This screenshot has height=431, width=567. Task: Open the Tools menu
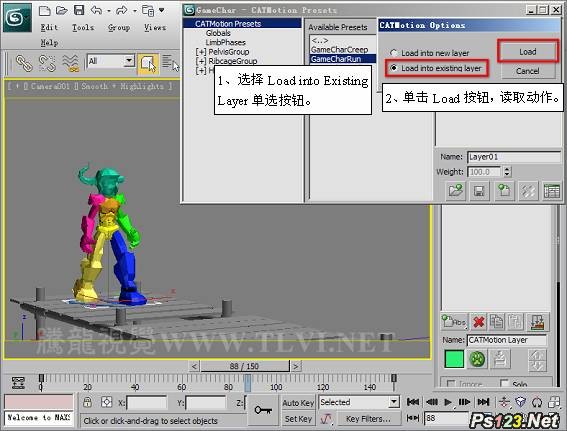click(x=83, y=27)
